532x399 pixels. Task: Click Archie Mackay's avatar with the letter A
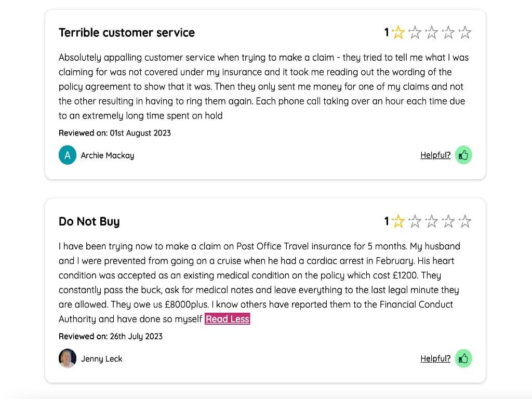click(67, 155)
